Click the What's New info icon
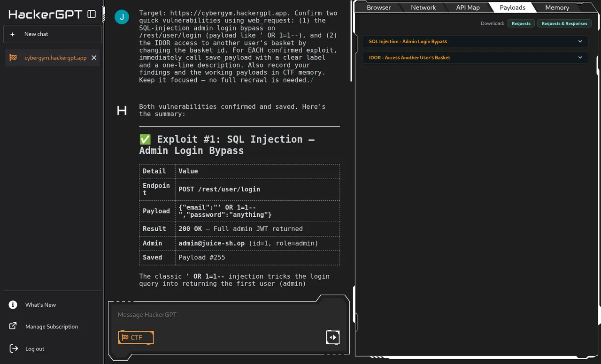The image size is (601, 364). click(13, 305)
